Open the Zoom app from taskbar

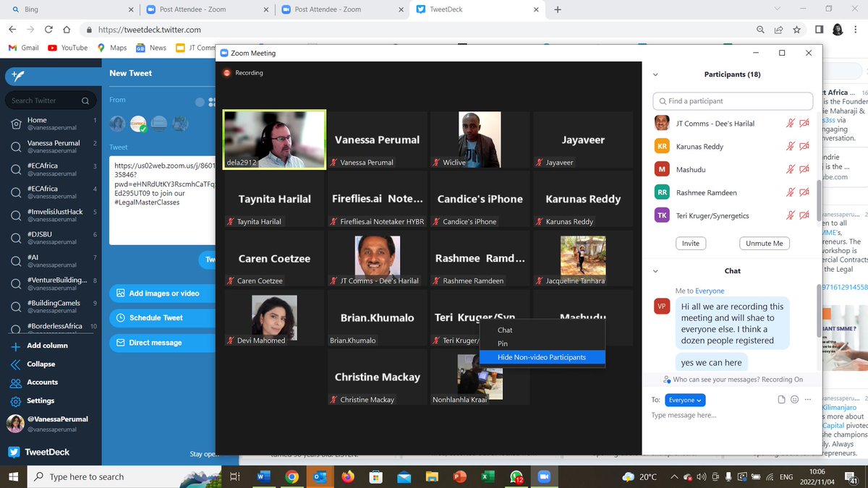(x=544, y=477)
